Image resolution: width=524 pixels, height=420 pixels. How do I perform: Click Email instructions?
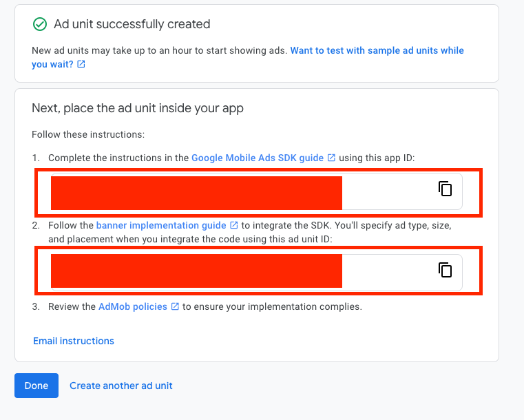[74, 341]
